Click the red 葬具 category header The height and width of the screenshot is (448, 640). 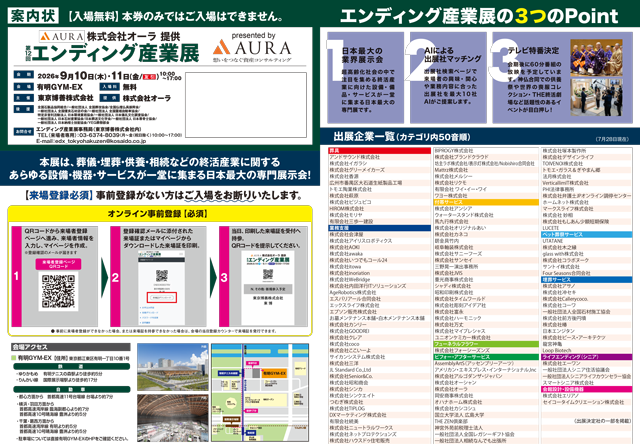tap(379, 151)
